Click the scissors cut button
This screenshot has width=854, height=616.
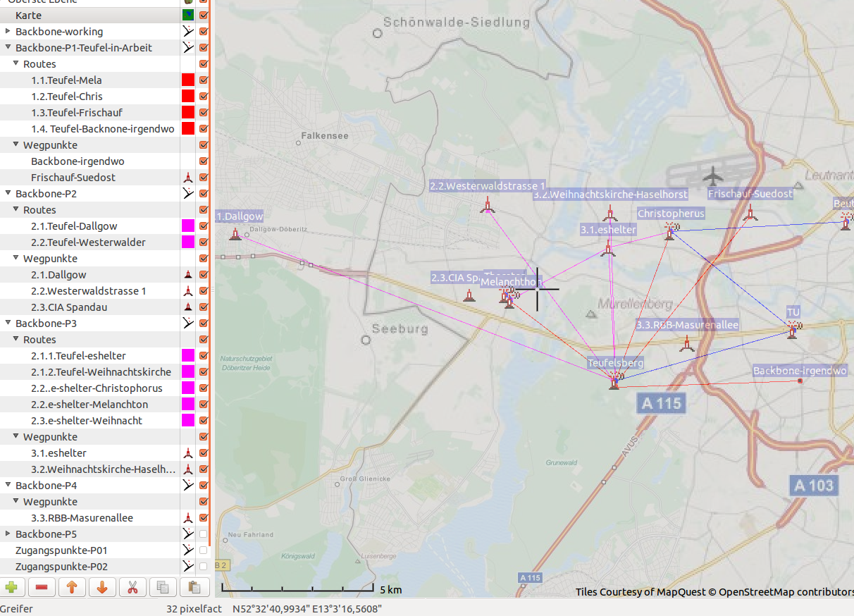(x=132, y=587)
